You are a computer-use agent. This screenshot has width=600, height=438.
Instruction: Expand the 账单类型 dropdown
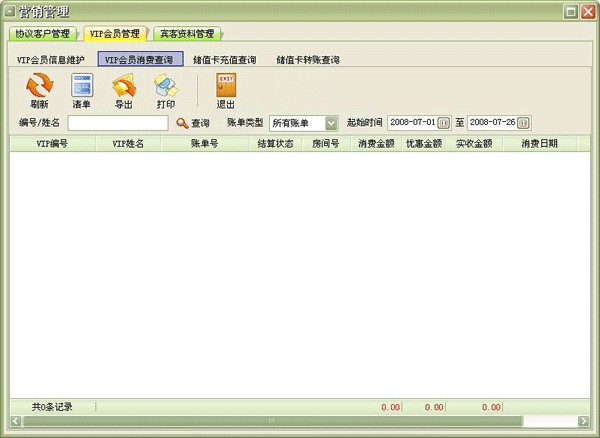click(331, 123)
